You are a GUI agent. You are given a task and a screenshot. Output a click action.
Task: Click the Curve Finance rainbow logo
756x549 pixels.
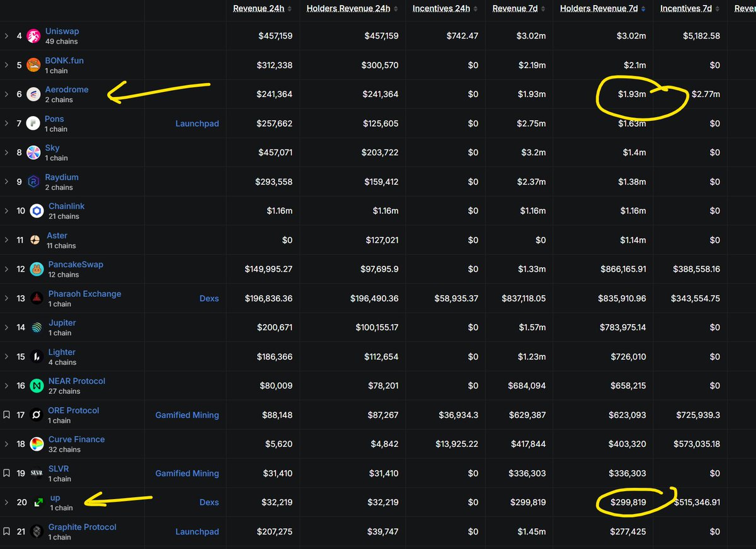[38, 444]
